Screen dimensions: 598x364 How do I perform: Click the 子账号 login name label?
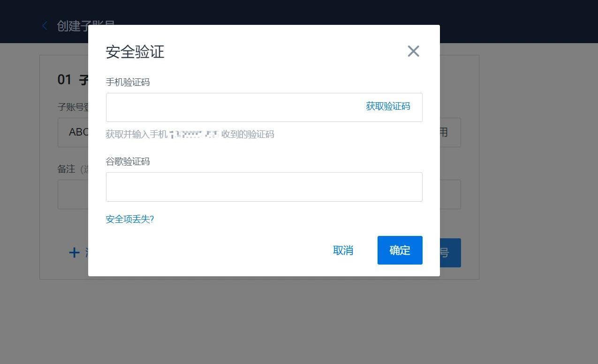(x=73, y=107)
